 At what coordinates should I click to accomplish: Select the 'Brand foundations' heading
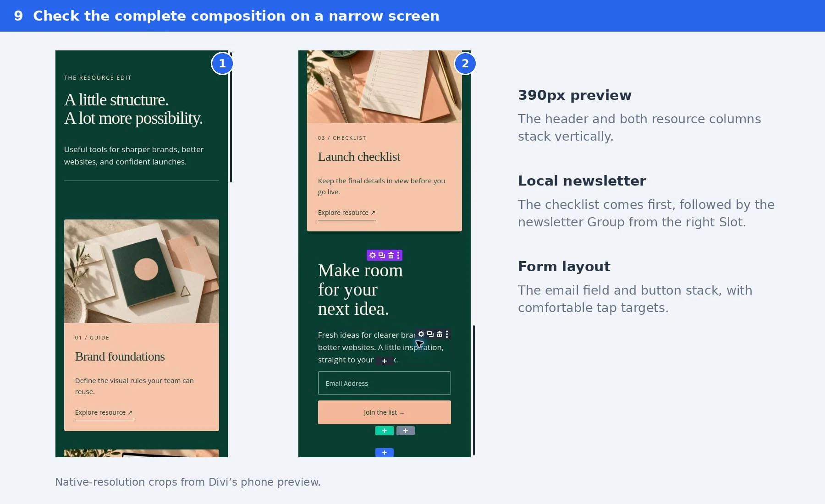click(x=120, y=356)
